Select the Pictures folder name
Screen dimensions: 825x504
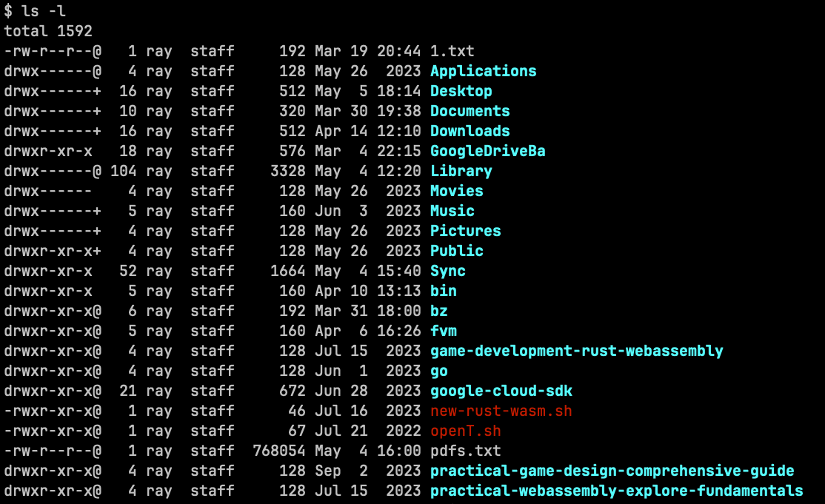pyautogui.click(x=465, y=231)
